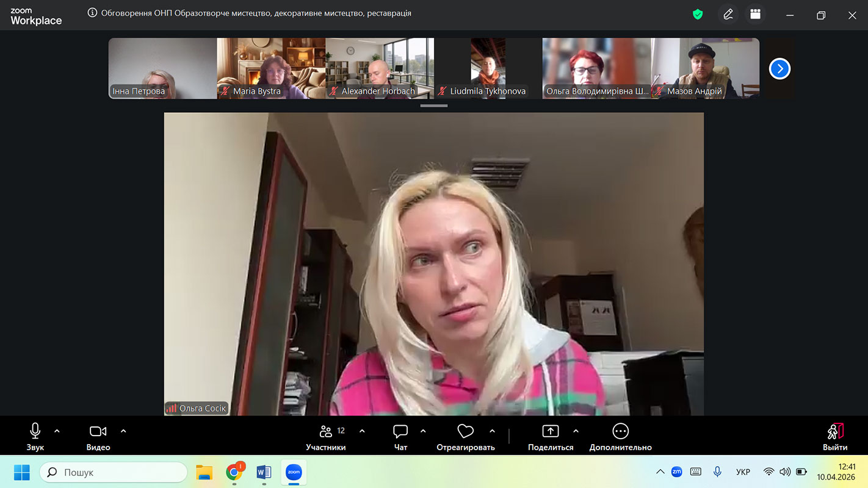Expand video options arrow next to Видео
This screenshot has height=488, width=868.
pos(123,431)
